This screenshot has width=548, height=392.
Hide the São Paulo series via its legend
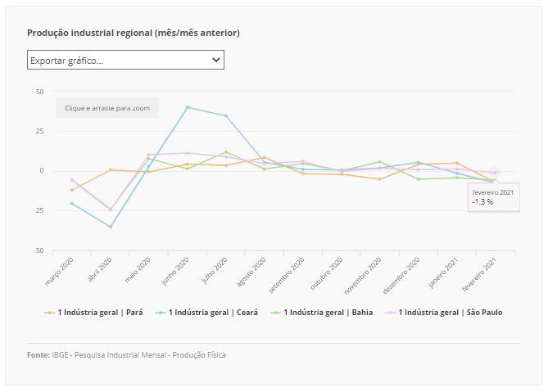(x=451, y=313)
